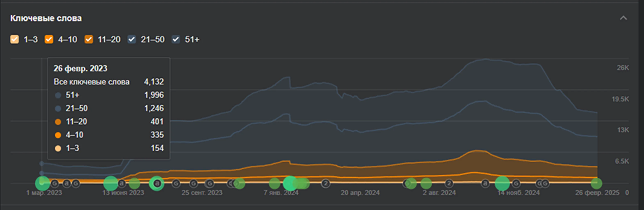644x210 pixels.
Task: Click the 51+ color dot in tooltip
Action: pyautogui.click(x=58, y=95)
